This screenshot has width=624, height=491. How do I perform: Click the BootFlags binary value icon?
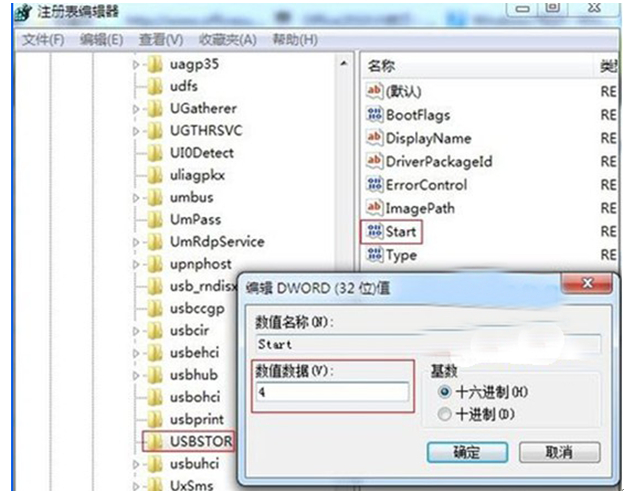(374, 115)
